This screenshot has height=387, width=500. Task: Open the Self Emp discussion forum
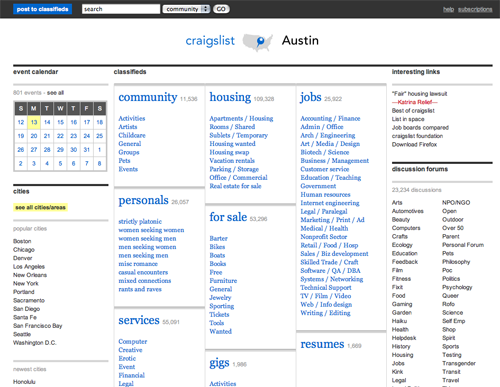click(x=454, y=321)
